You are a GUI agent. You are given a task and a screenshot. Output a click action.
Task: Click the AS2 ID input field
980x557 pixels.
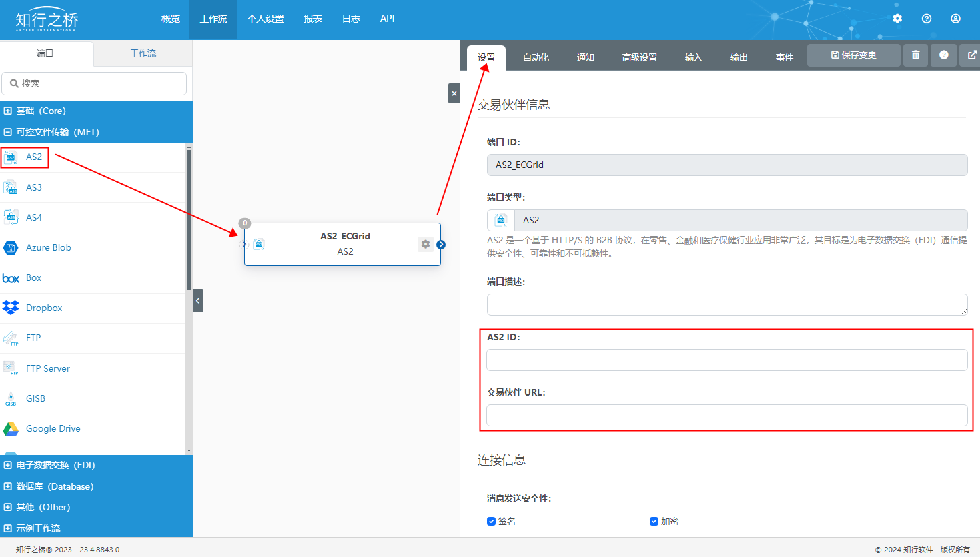(726, 360)
